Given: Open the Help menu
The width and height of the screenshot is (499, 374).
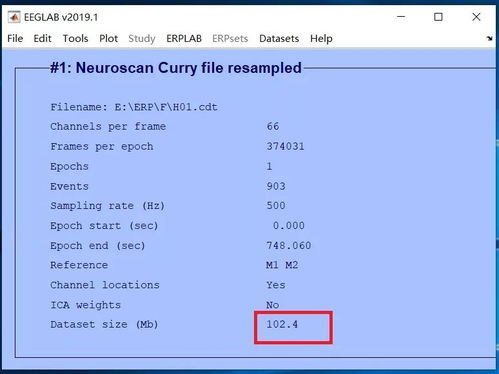Looking at the screenshot, I should click(x=321, y=39).
